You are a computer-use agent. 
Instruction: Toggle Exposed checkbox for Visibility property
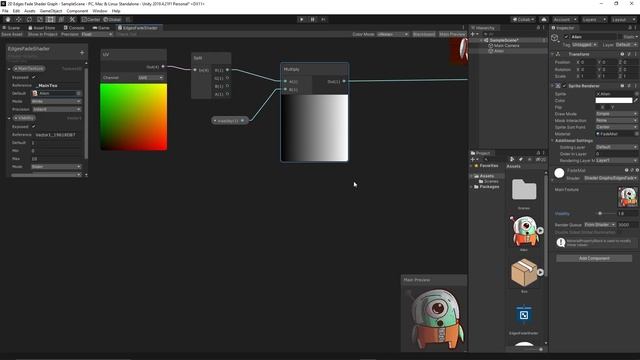pos(34,127)
